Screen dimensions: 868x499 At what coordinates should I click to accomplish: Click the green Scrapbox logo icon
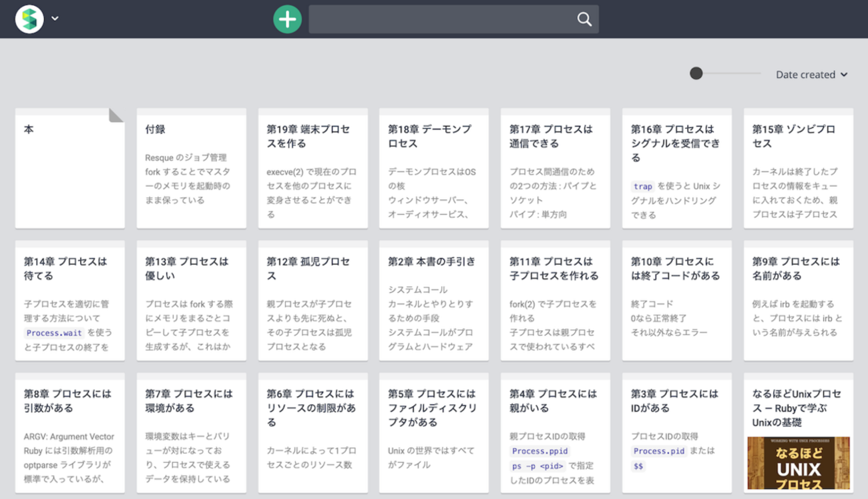click(29, 19)
